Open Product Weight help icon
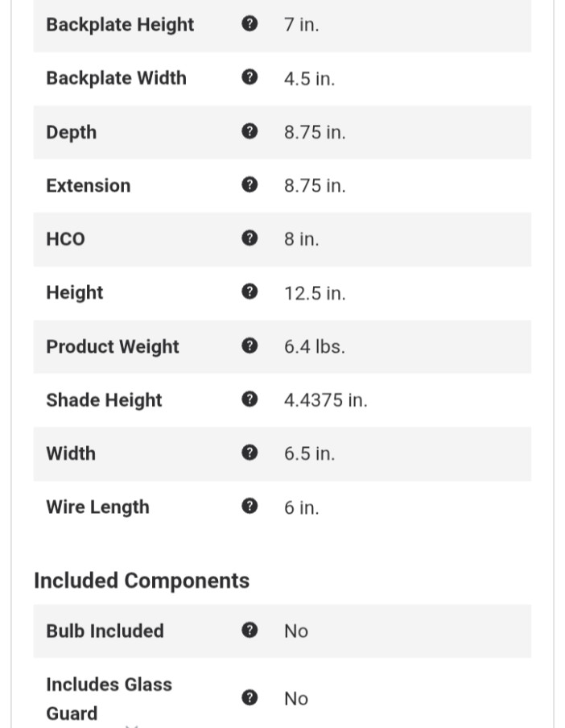Screen dimensions: 565x728 coord(250,345)
